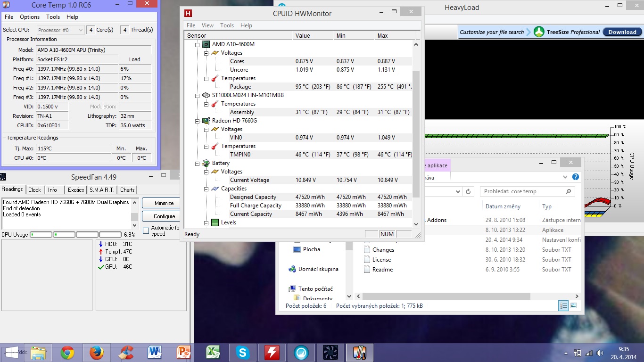Click the AMD A10-4600M processor icon in HWMonitor

click(206, 44)
